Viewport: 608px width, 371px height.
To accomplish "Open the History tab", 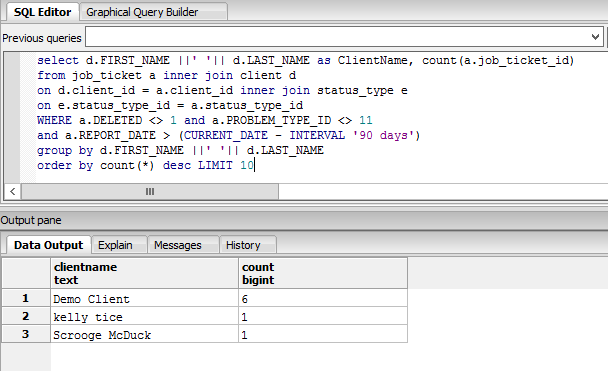I will click(248, 245).
